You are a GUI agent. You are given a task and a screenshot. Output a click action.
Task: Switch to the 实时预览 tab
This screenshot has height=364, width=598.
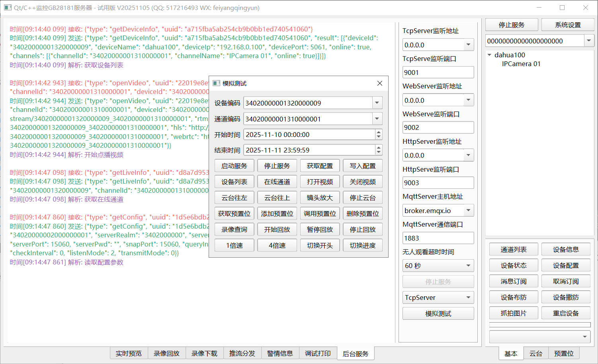tap(129, 354)
